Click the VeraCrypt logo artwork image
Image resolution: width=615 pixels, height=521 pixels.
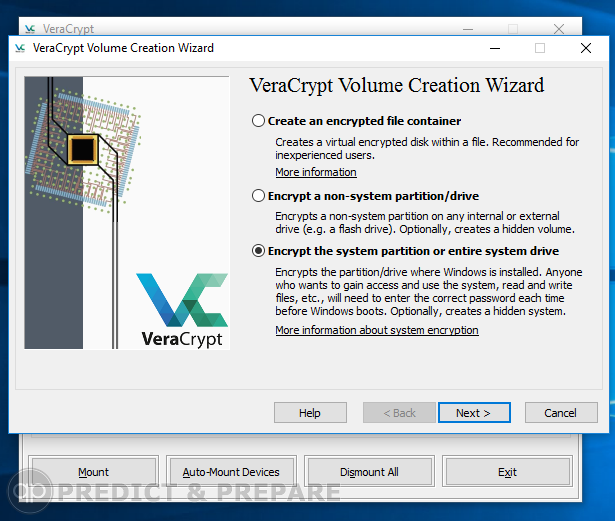click(127, 213)
